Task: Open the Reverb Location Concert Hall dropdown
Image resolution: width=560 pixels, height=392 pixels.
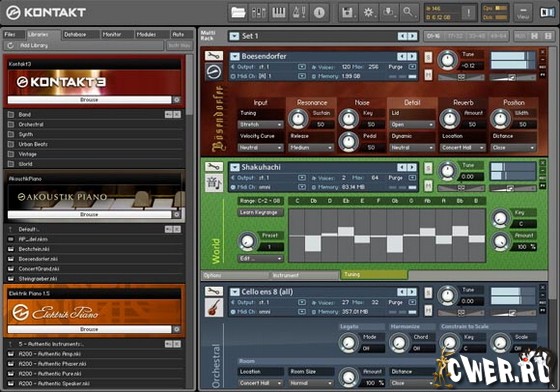Action: 462,147
